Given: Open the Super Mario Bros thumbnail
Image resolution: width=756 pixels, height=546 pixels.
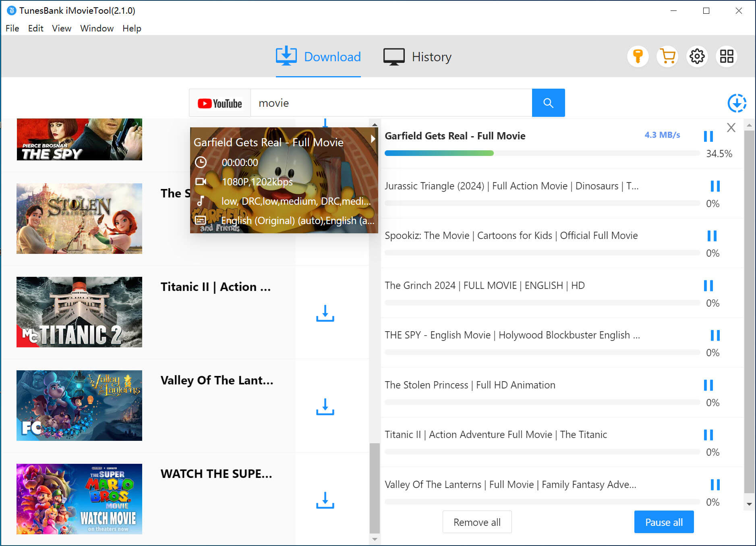Looking at the screenshot, I should 79,499.
